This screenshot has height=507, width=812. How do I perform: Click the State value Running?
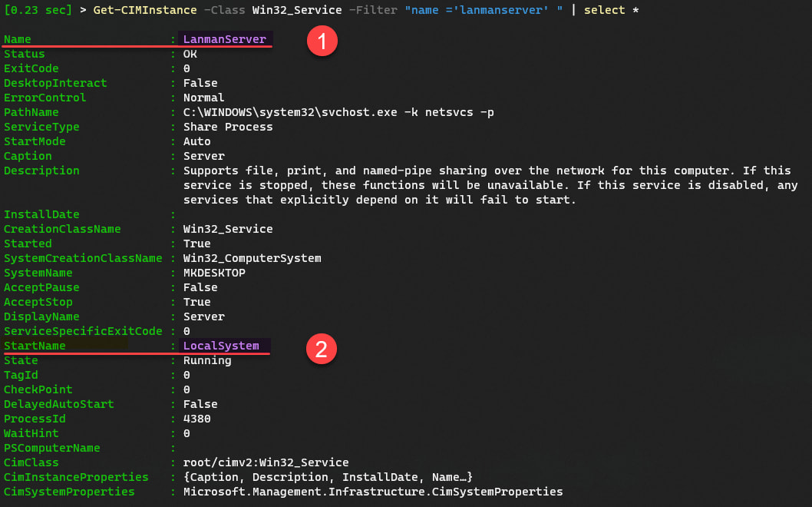click(x=206, y=360)
